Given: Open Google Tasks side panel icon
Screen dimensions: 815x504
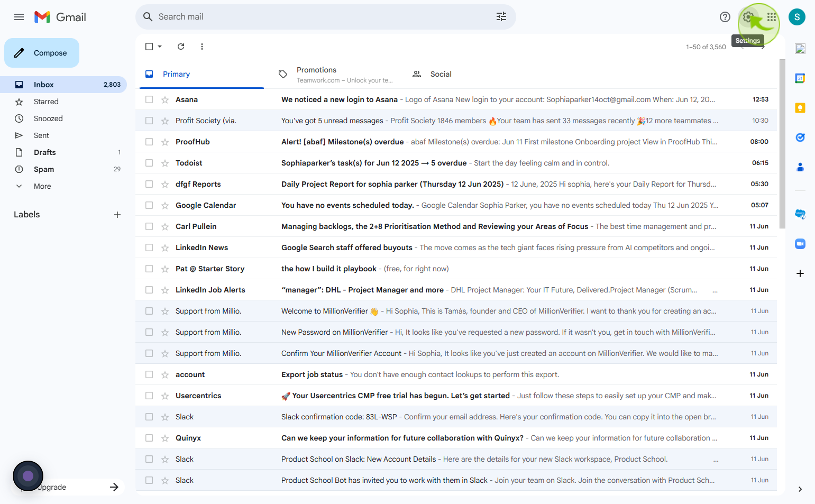Looking at the screenshot, I should click(800, 138).
